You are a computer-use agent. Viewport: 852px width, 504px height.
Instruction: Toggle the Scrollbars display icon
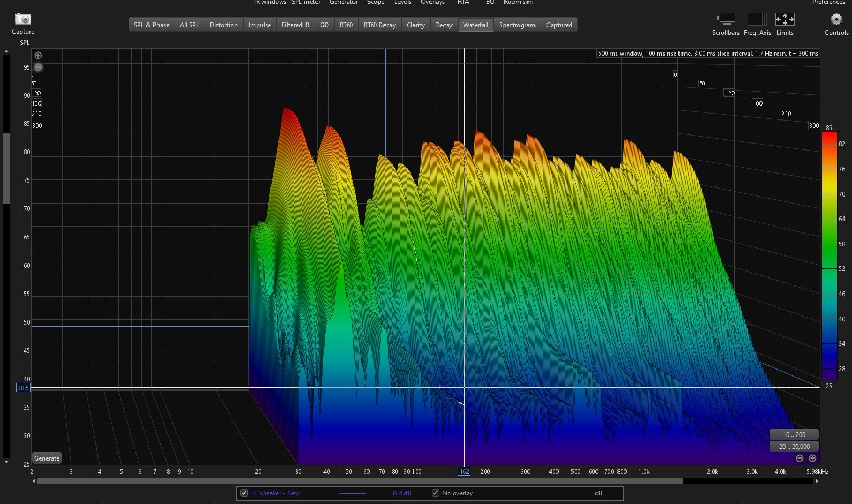[x=726, y=19]
